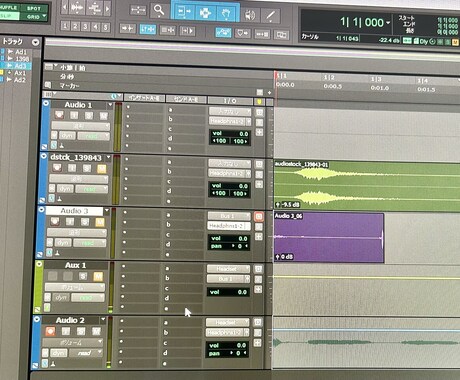Click Aux 1 volume value field
460x380 pixels.
pyautogui.click(x=228, y=292)
